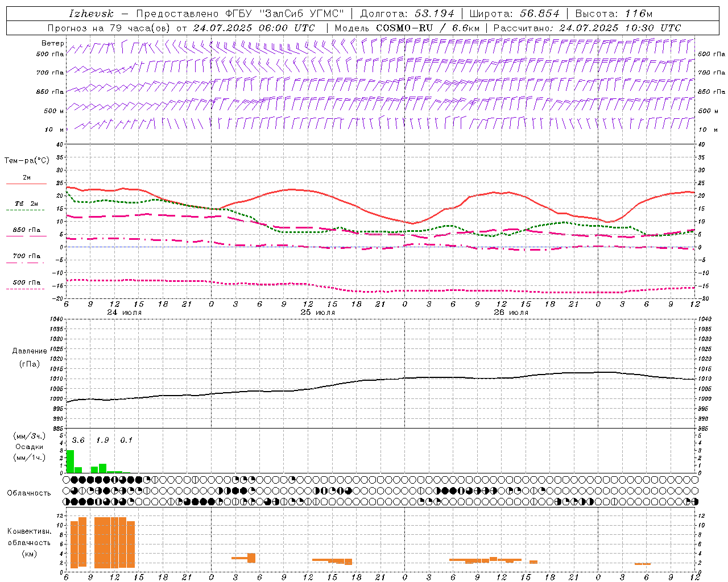
Task: Click the 'Облачность' cloud cover label
Action: 29,493
